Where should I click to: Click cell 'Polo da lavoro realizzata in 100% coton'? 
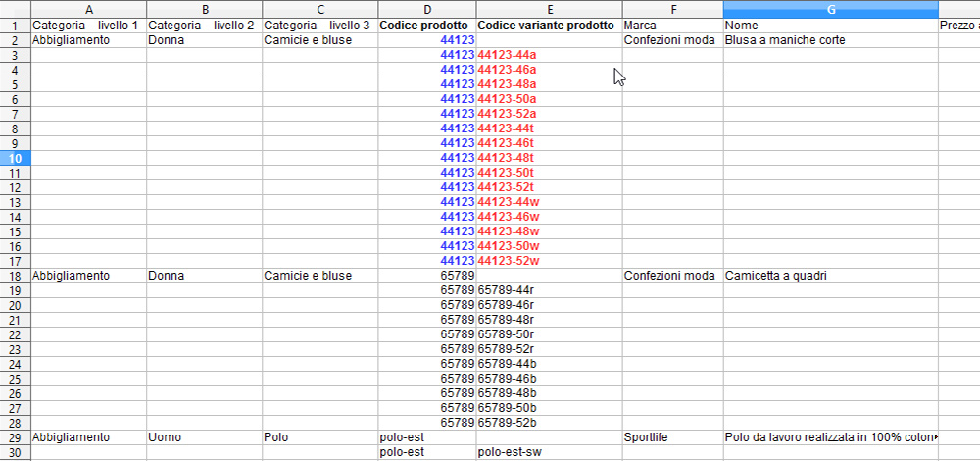tap(831, 437)
